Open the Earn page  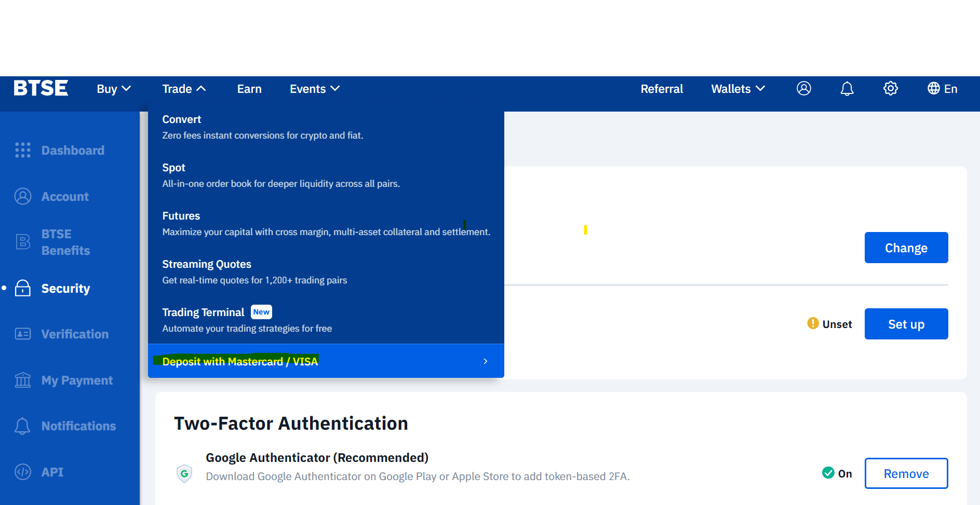[249, 89]
